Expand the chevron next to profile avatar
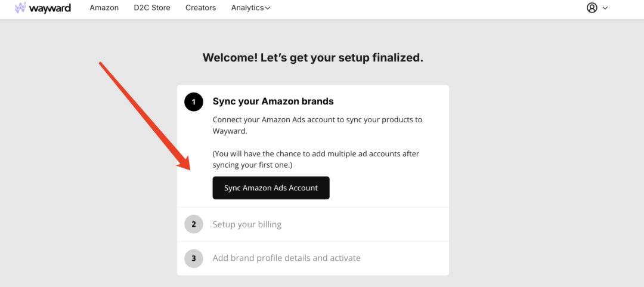 [605, 8]
